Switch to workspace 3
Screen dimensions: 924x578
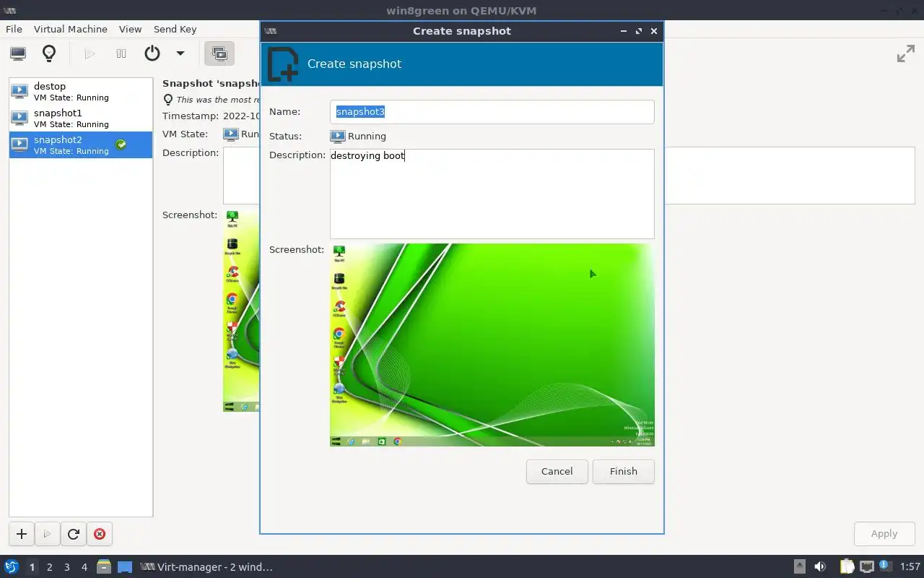67,567
